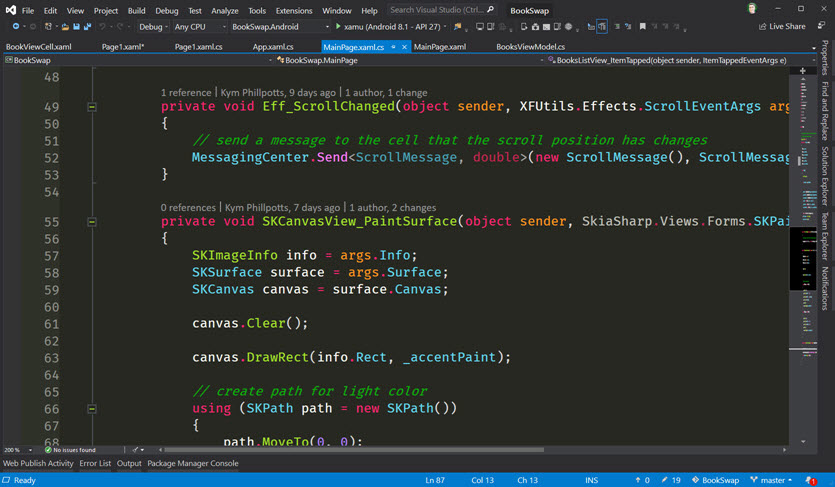Screen dimensions: 835x487
Task: Click the '1 reference' CodeLens link
Action: click(186, 93)
